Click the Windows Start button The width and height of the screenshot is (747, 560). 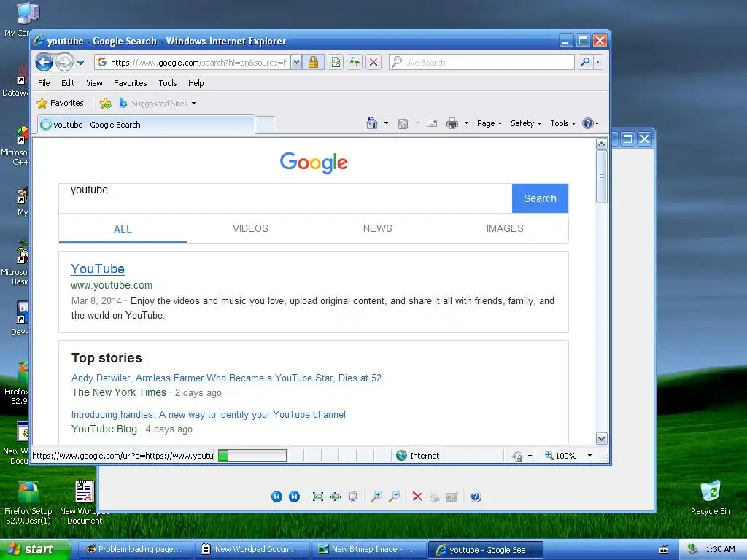click(35, 550)
